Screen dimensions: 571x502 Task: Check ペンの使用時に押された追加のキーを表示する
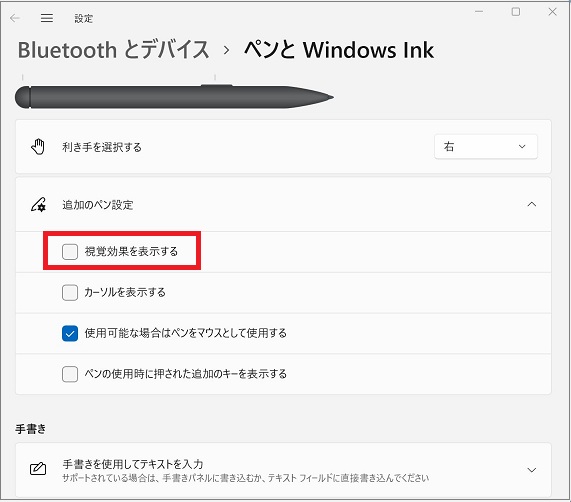click(x=70, y=374)
